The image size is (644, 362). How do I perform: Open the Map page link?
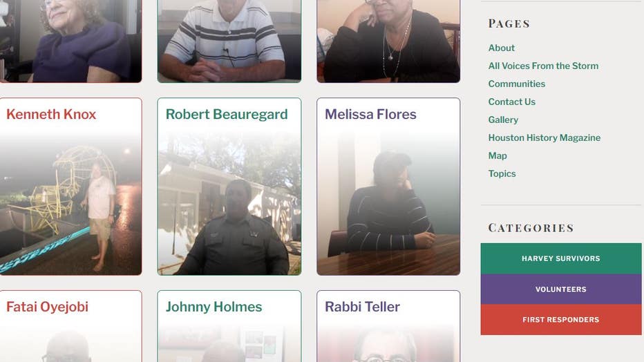point(498,156)
